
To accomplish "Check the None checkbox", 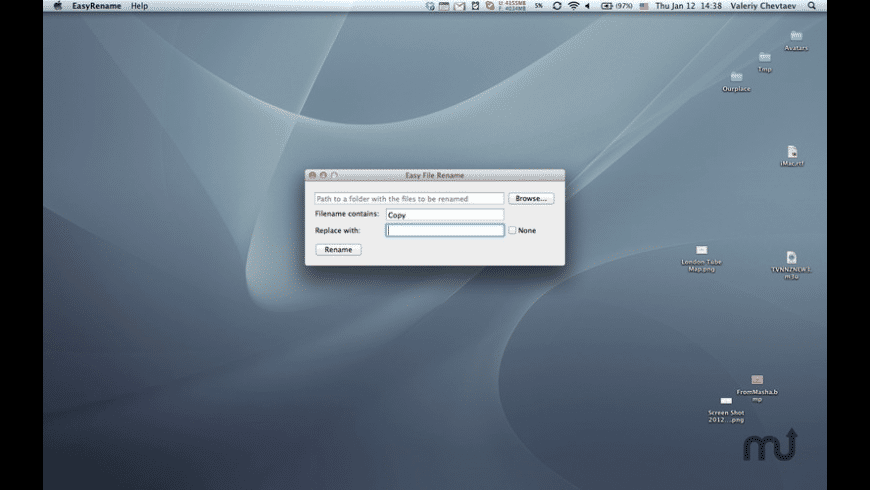I will [512, 230].
